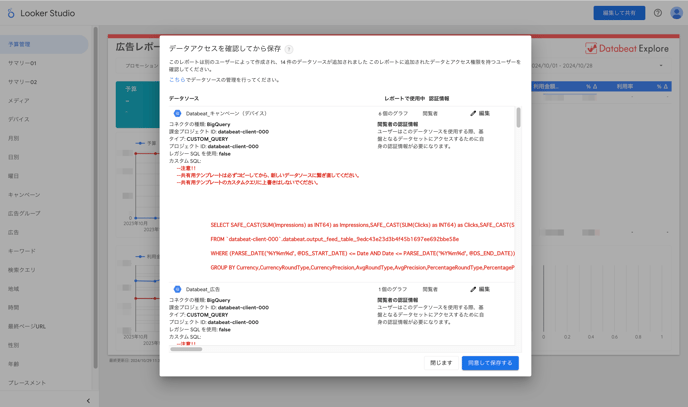Click the 6個のグラフ count text
The width and height of the screenshot is (688, 407).
click(393, 113)
